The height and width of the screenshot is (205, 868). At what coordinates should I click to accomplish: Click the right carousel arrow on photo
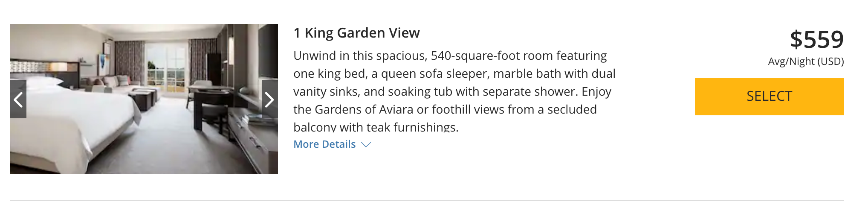click(269, 100)
